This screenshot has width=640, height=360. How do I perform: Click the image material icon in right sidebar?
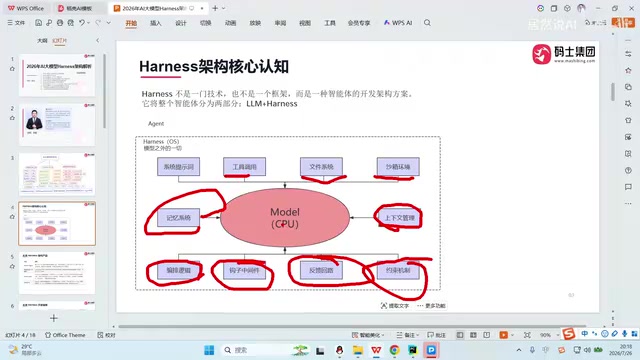coord(628,137)
